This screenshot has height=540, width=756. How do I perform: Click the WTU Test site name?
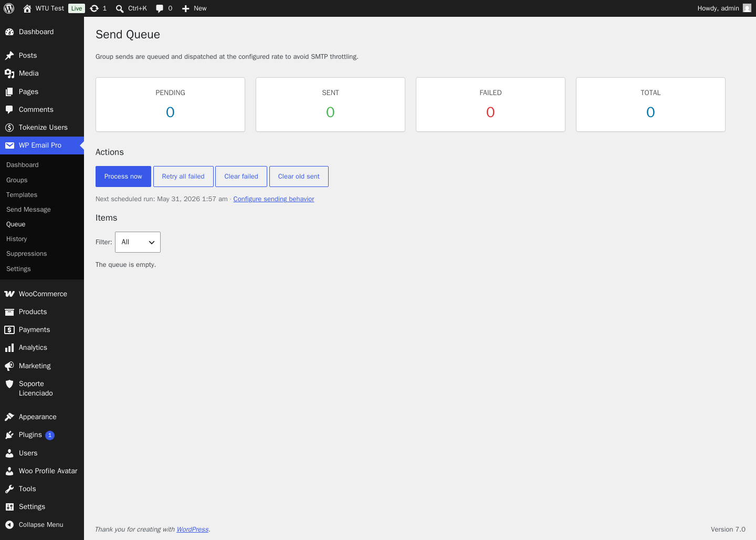click(x=49, y=8)
